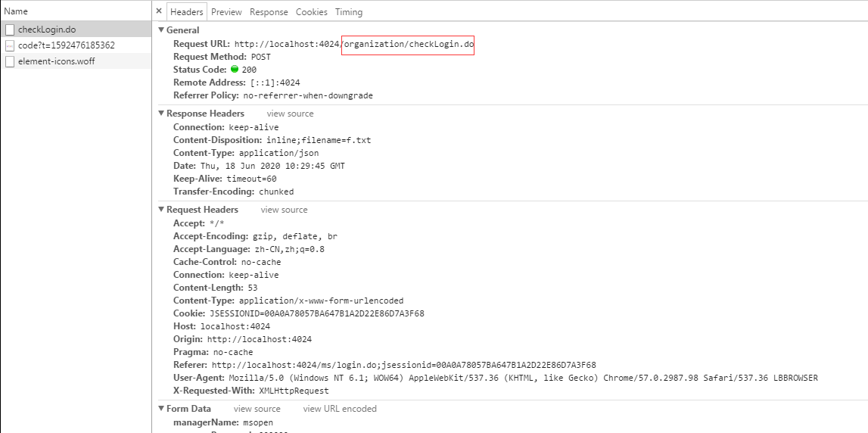
Task: Switch to the Preview tab
Action: tap(226, 12)
